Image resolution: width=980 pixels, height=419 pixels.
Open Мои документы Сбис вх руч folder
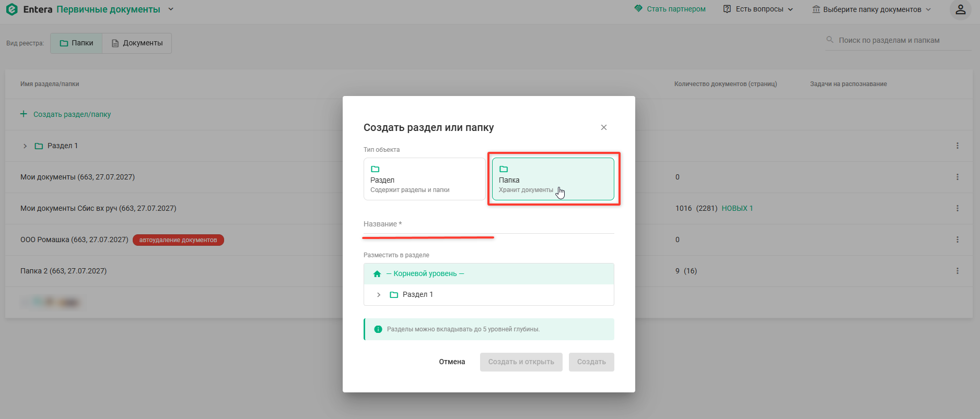[x=98, y=208]
